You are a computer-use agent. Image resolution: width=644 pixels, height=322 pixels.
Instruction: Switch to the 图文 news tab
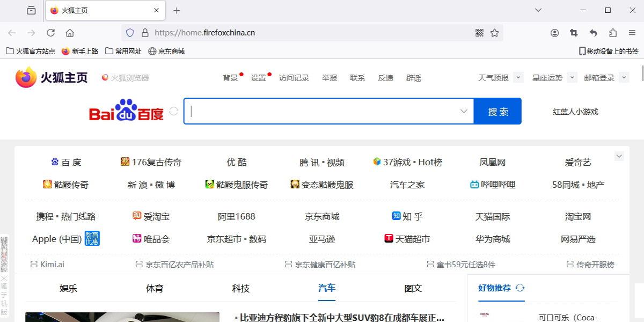click(413, 288)
